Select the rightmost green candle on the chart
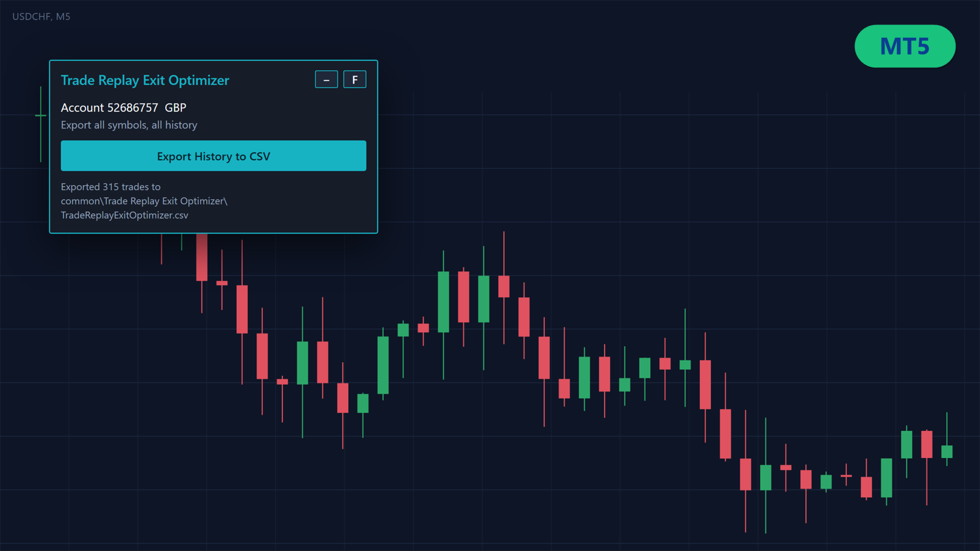This screenshot has width=980, height=551. [x=947, y=451]
